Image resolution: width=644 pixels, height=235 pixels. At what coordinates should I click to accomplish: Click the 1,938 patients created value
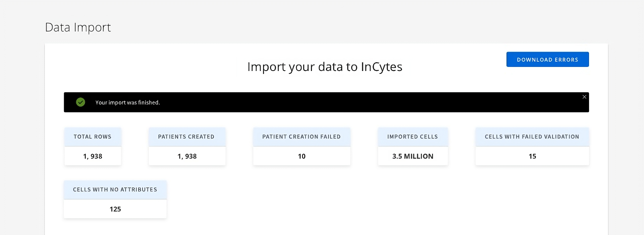(187, 156)
